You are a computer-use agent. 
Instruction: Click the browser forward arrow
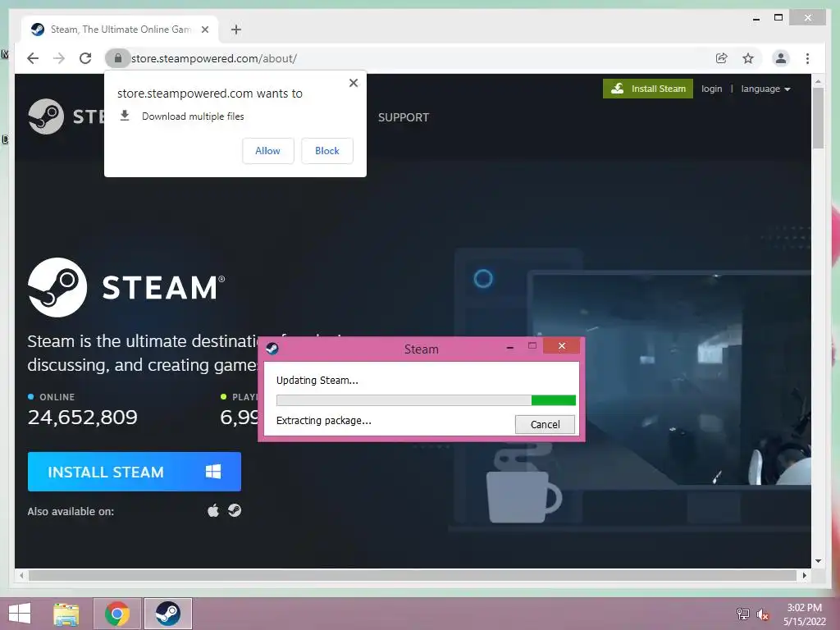click(59, 58)
